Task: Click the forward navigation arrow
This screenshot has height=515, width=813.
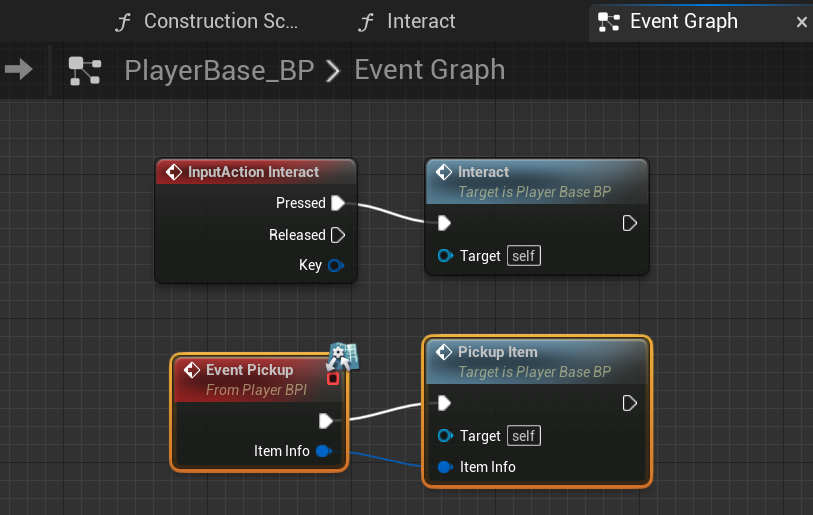Action: coord(19,69)
